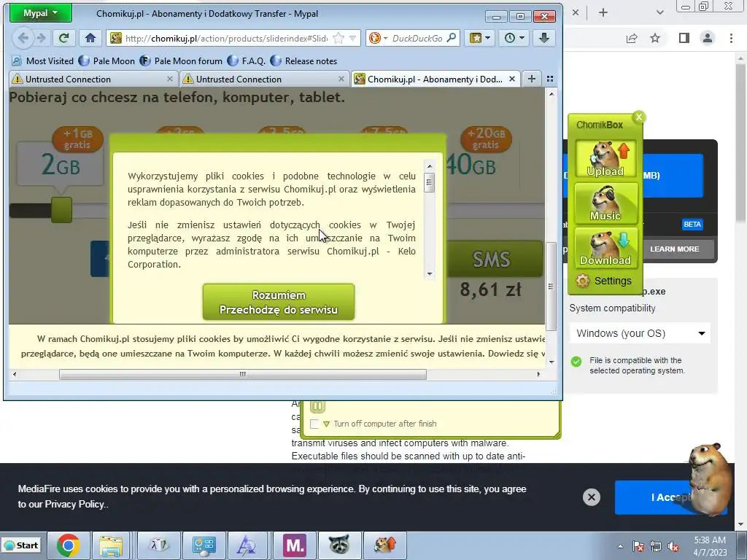Click the Rozumiem Przechodzę do serwisu button

click(279, 302)
